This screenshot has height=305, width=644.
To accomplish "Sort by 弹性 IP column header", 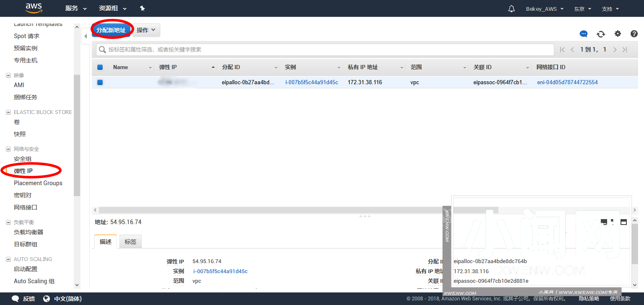I will click(x=186, y=67).
